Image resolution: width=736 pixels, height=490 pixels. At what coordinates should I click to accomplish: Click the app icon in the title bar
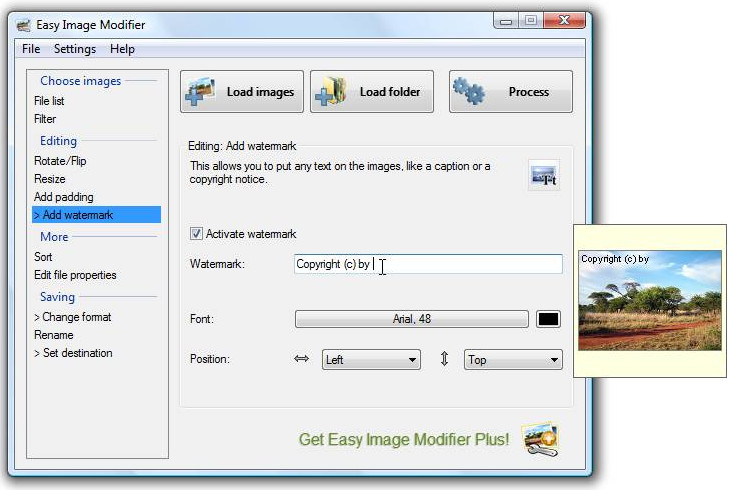[24, 25]
